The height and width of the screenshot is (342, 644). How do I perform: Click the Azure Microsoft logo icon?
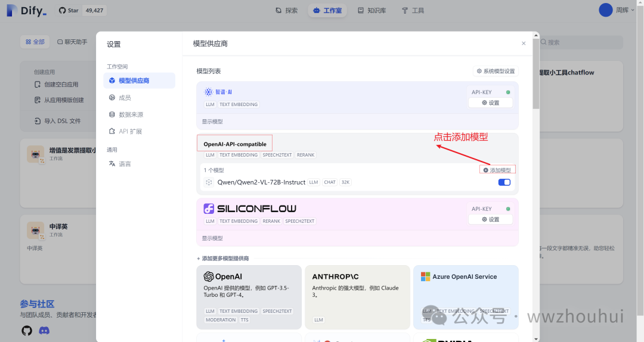[x=425, y=276]
